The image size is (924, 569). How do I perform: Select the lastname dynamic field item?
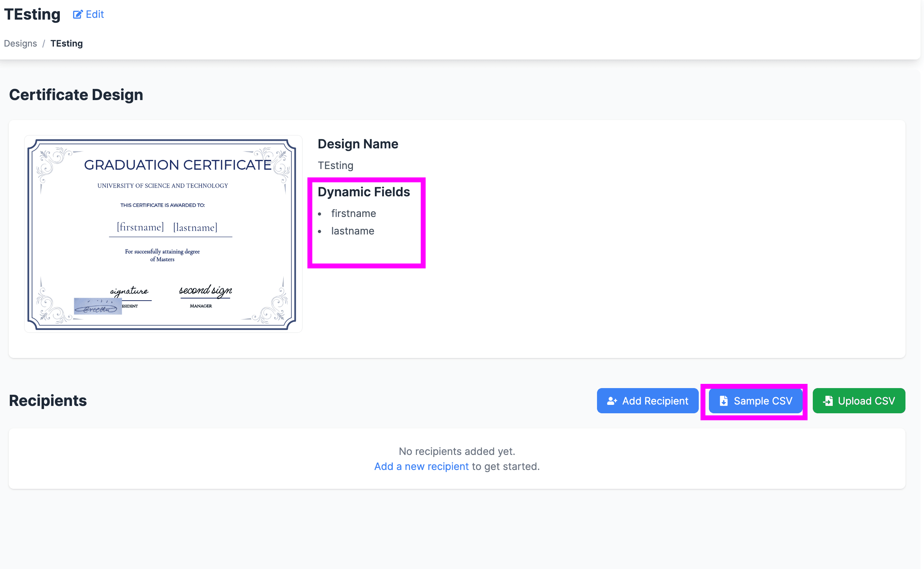point(353,231)
